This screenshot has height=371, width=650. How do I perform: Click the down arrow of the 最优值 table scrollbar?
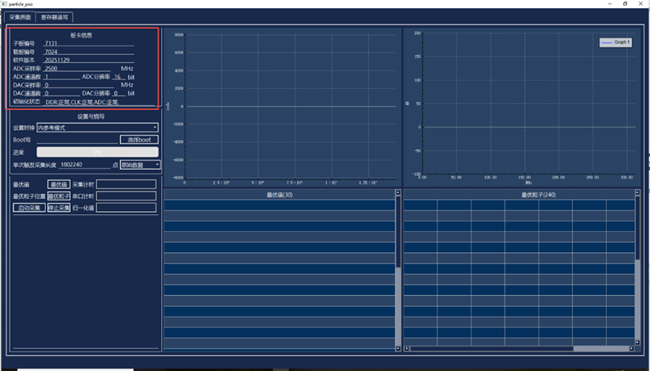click(x=398, y=349)
